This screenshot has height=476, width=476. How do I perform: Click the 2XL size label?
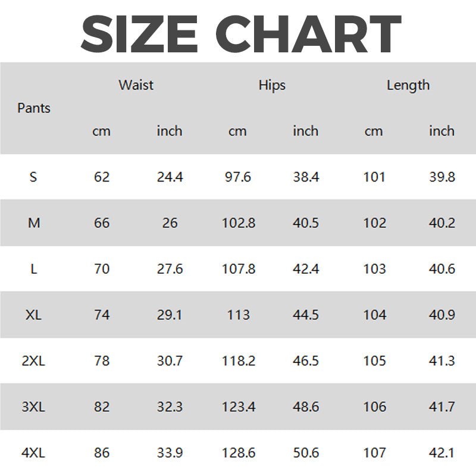[34, 361]
